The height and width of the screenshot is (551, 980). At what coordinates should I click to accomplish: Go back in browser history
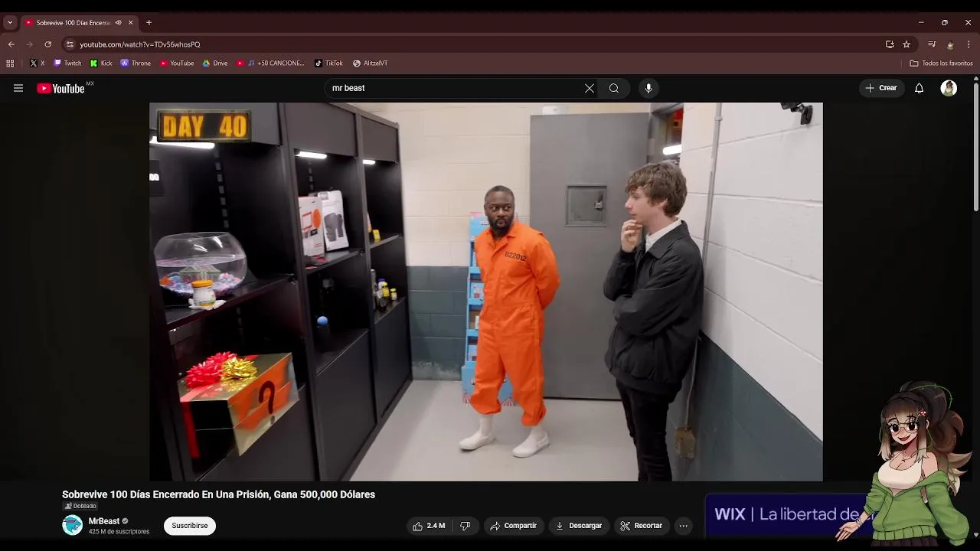click(x=11, y=44)
